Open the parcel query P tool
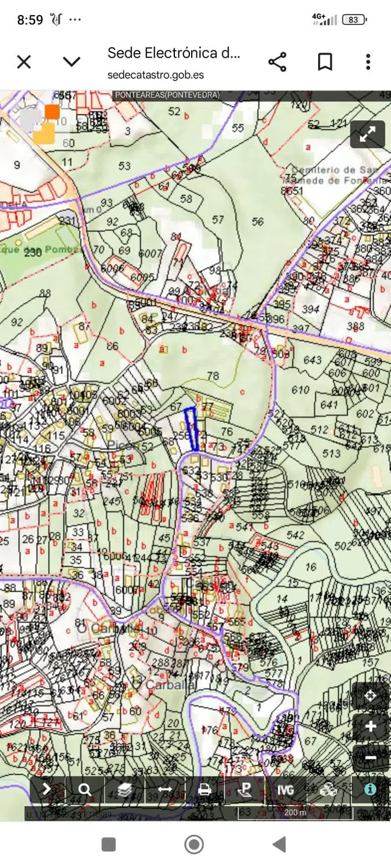Screen dimensions: 391x868 (x=245, y=790)
